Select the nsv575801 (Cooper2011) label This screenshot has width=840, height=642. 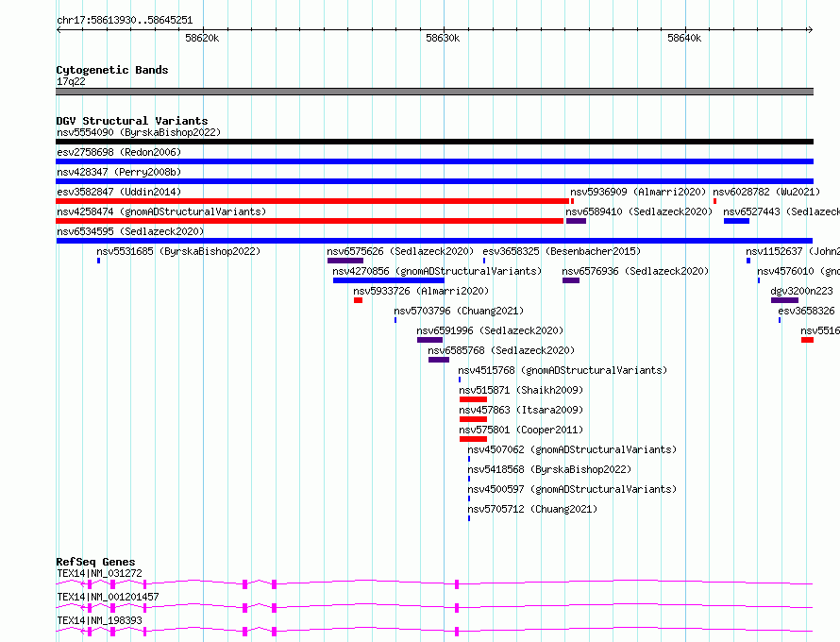pos(521,430)
